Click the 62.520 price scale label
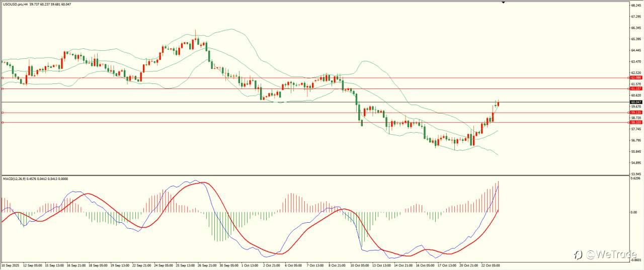Screen dimensions: 644x270 (x=636, y=73)
